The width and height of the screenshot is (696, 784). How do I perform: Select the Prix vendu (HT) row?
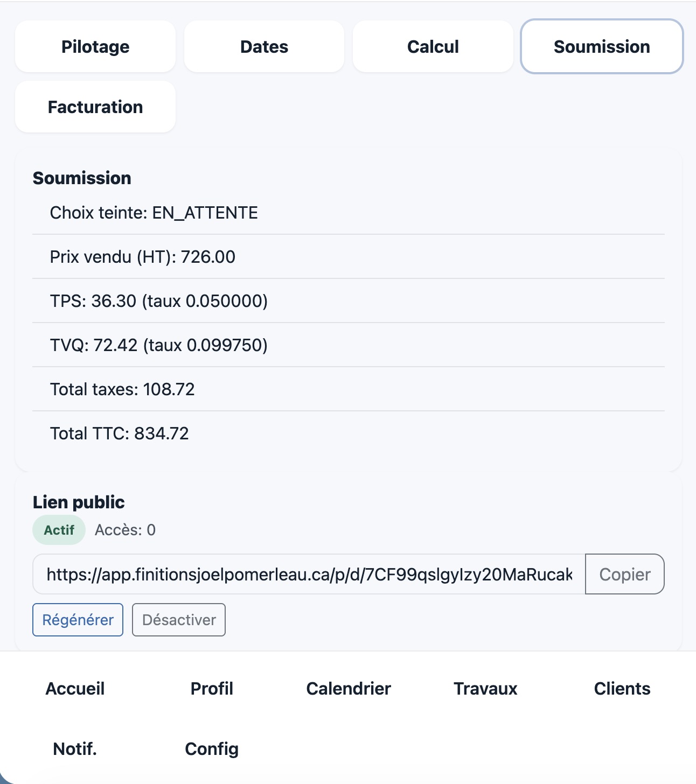pyautogui.click(x=349, y=257)
